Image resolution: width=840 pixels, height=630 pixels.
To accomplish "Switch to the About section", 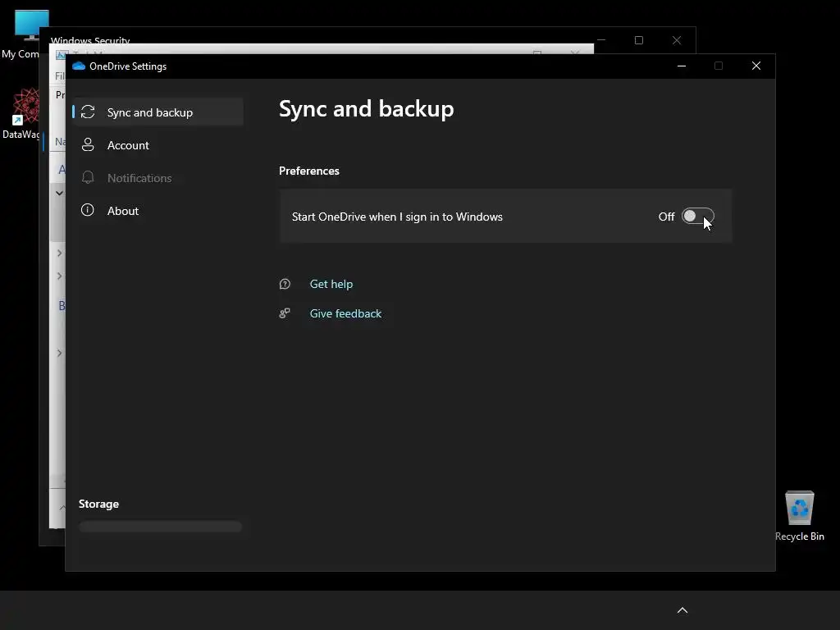I will pyautogui.click(x=123, y=211).
